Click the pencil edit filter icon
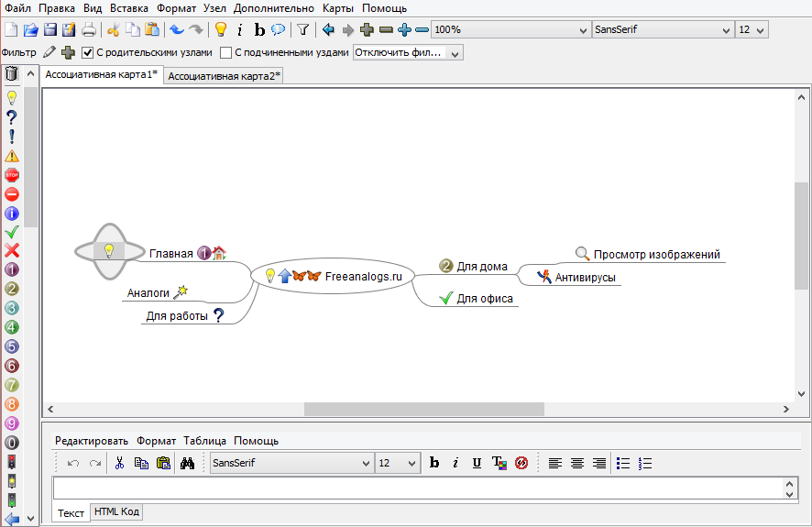Screen dimensions: 812x527 click(49, 52)
